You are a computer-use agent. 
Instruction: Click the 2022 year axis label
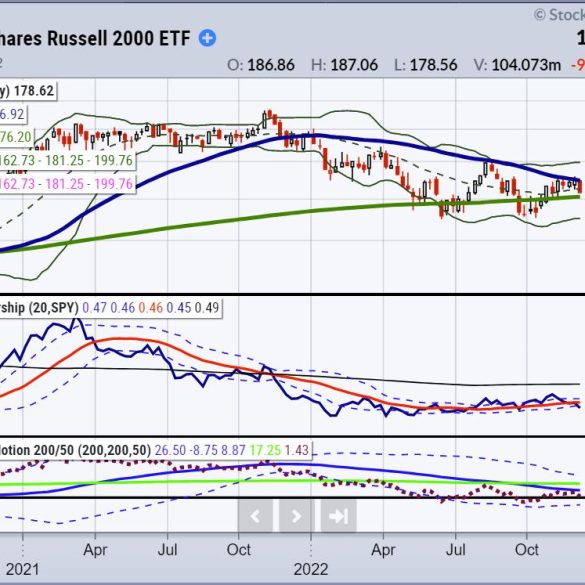tap(311, 570)
